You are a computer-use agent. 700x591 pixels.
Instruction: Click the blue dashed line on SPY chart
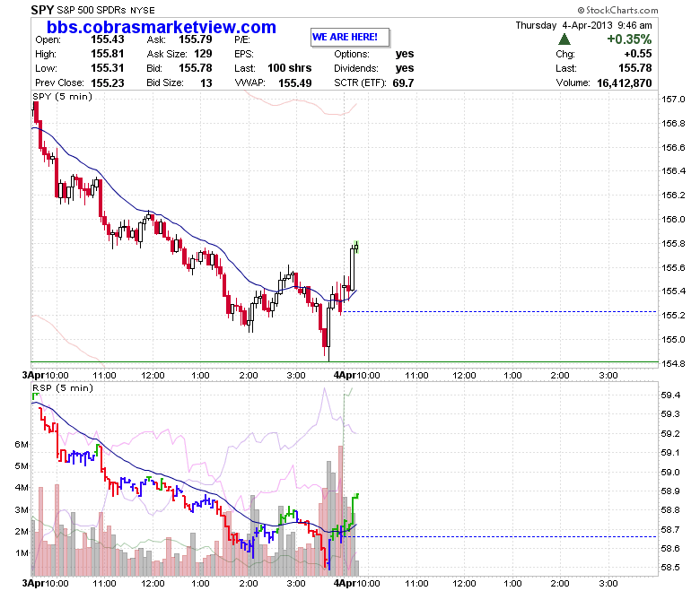[500, 312]
